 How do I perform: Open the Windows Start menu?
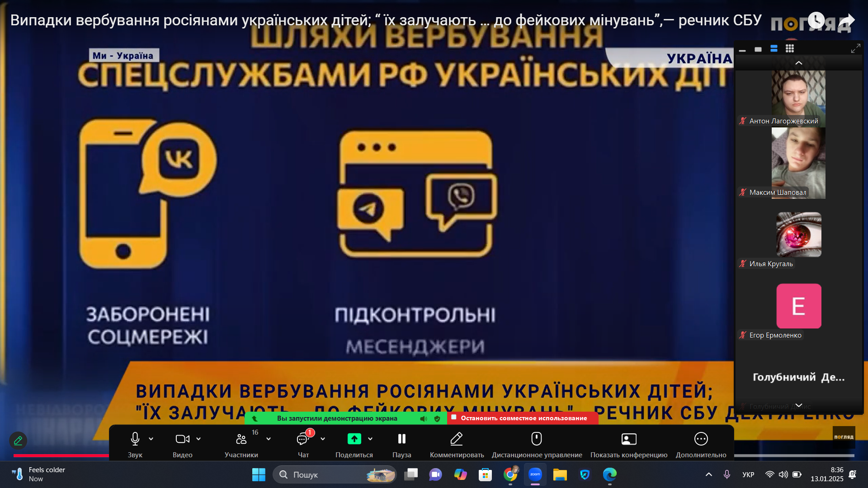tap(259, 474)
